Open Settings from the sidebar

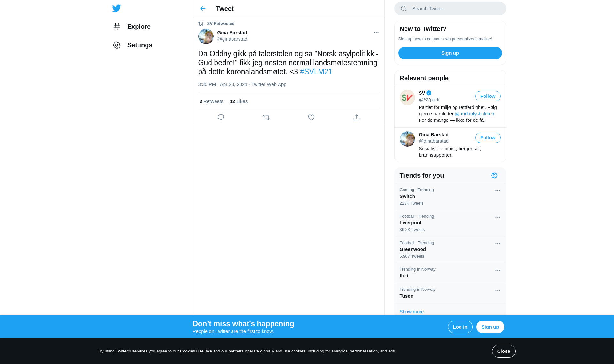click(132, 45)
